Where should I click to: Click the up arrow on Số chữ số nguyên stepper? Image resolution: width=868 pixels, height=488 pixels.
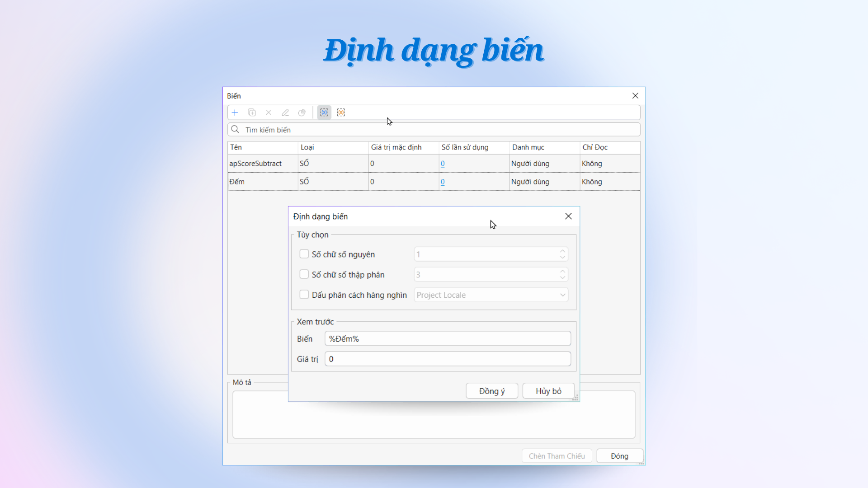(562, 251)
